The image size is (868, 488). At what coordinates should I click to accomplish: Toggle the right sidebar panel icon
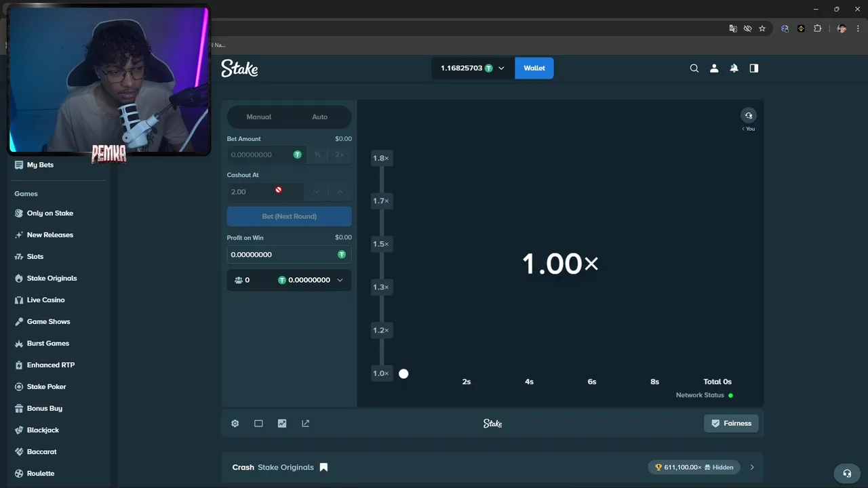point(753,68)
